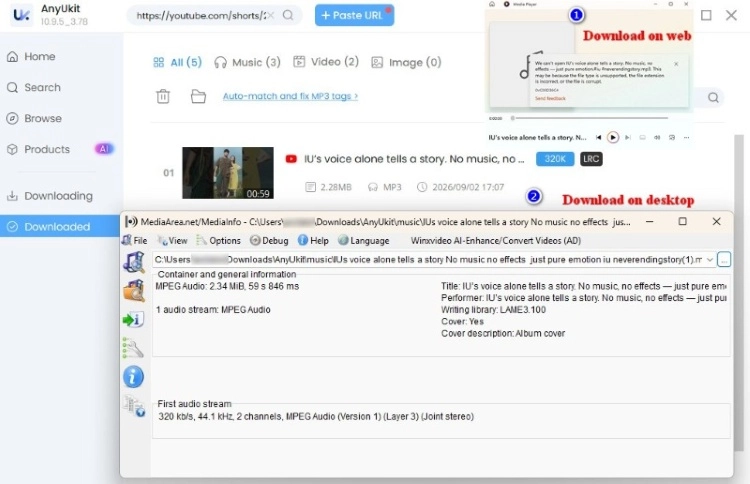The height and width of the screenshot is (484, 750).
Task: Click the Media Player seek bar
Action: (x=589, y=118)
